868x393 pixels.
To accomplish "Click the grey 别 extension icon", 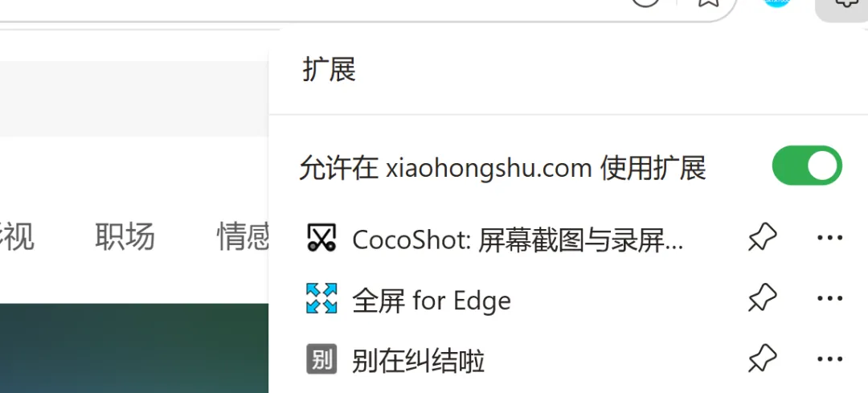I will (x=321, y=359).
